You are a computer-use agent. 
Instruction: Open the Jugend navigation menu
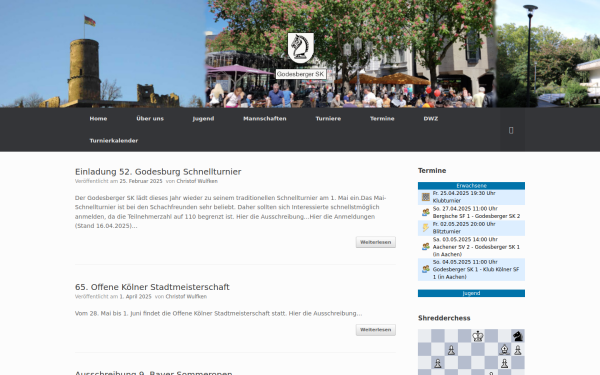203,119
